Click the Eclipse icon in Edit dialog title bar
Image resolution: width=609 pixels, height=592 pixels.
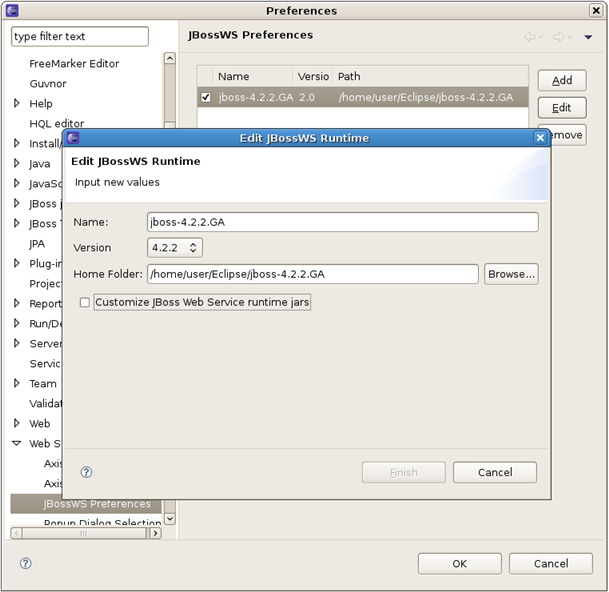click(73, 138)
